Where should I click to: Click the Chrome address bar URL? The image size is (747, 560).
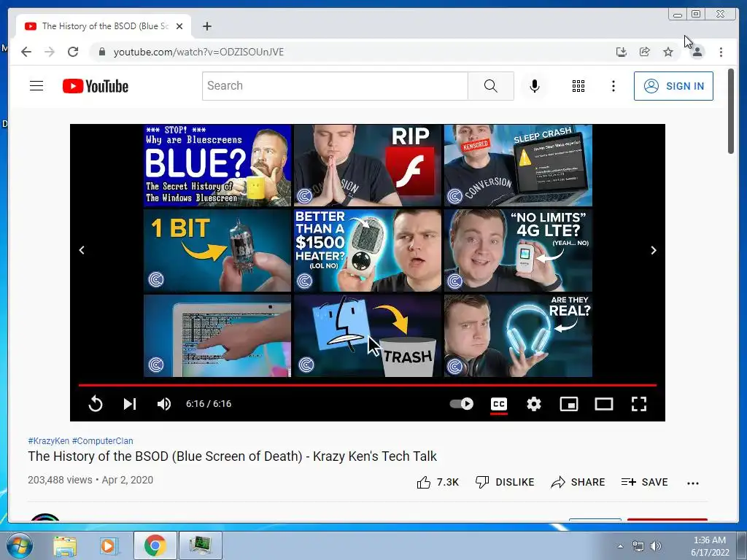pyautogui.click(x=198, y=52)
